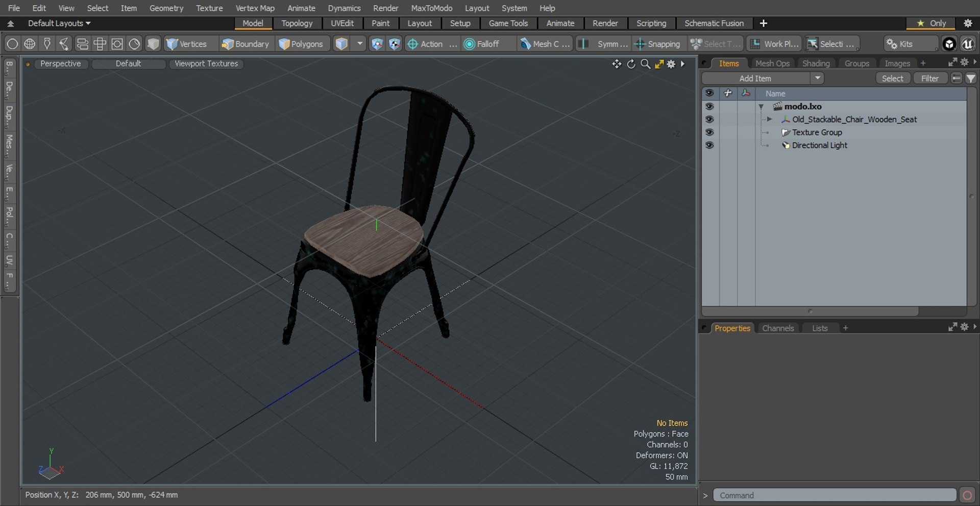This screenshot has width=980, height=506.
Task: Click the blue cube with red axis icon
Action: pyautogui.click(x=377, y=44)
